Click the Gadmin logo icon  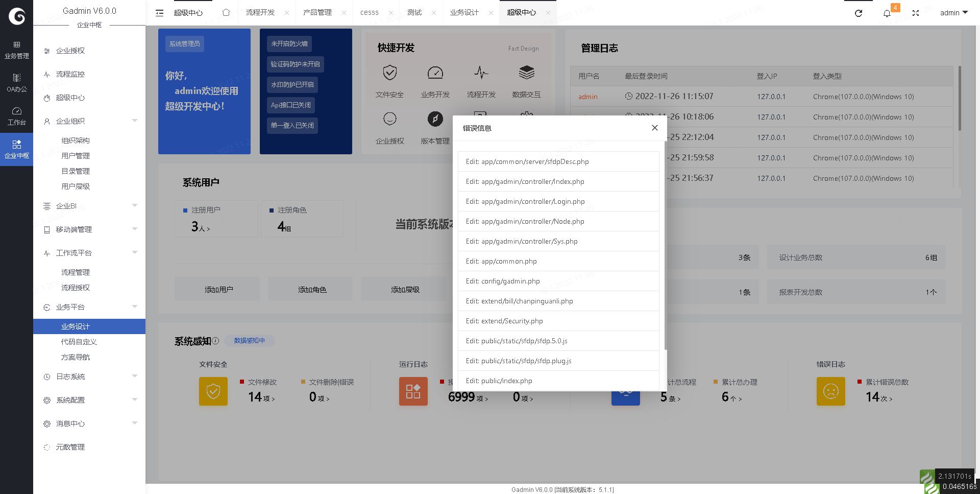16,16
